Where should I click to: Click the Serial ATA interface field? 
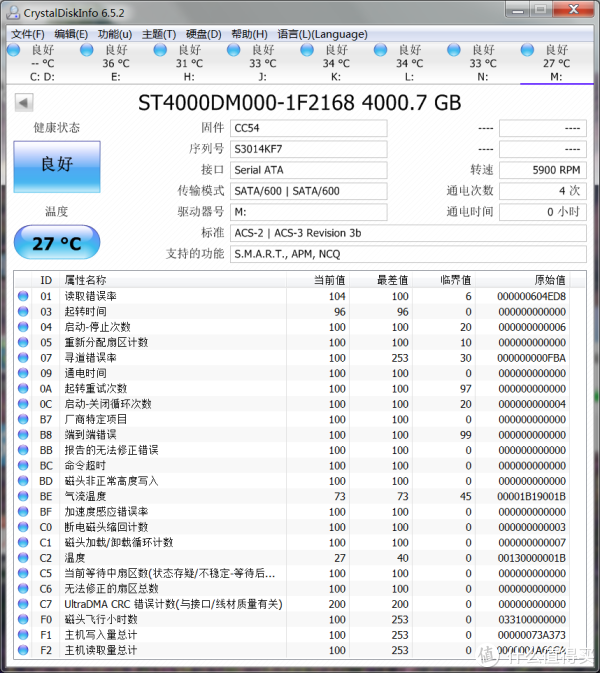coord(309,170)
